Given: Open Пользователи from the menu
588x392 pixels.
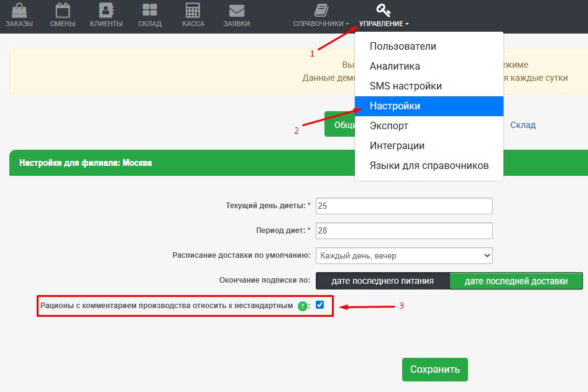Looking at the screenshot, I should 403,47.
